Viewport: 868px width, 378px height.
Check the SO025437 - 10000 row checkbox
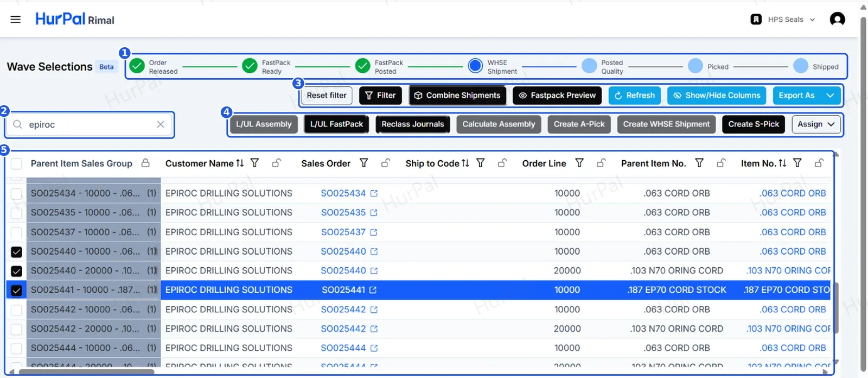(17, 232)
